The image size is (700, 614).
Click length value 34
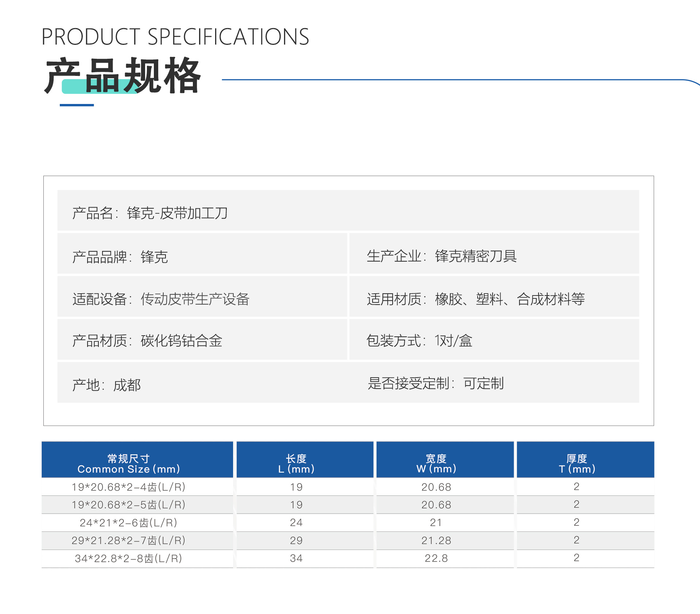(296, 559)
